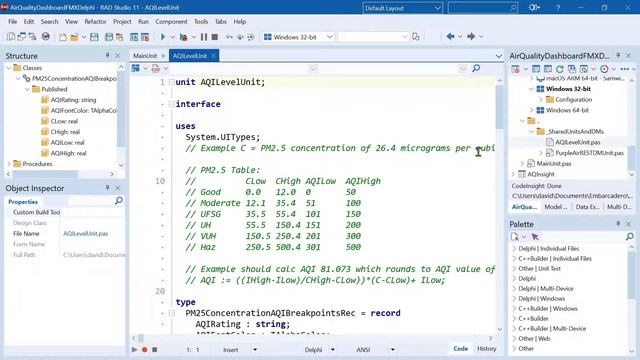The height and width of the screenshot is (360, 640).
Task: Click the Save file toolbar icon
Action: [94, 37]
